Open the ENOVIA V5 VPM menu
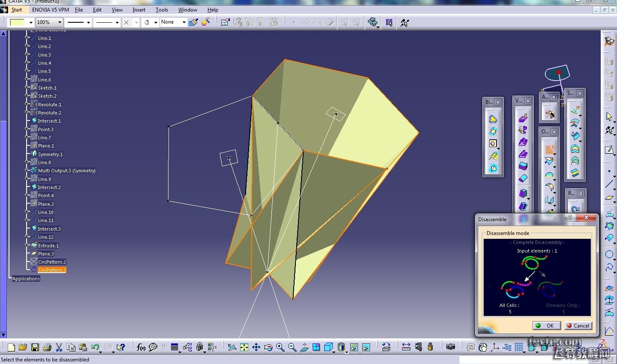 click(51, 10)
